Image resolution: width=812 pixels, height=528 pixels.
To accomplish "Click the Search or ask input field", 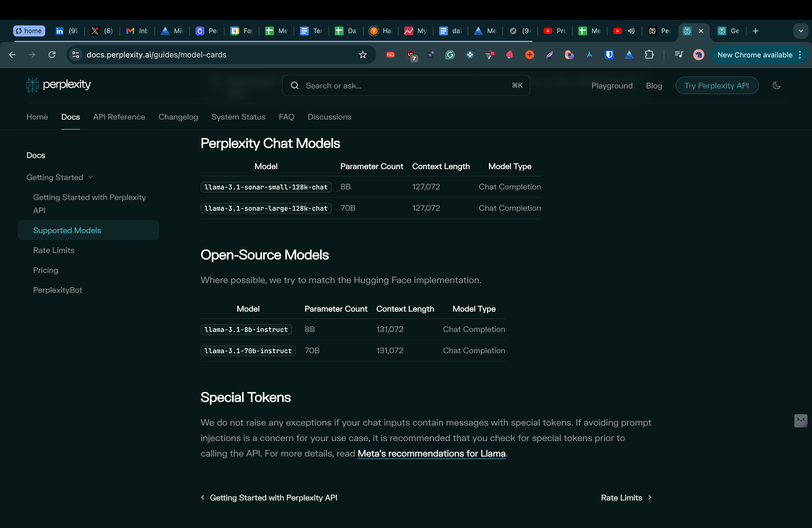I will pos(406,86).
